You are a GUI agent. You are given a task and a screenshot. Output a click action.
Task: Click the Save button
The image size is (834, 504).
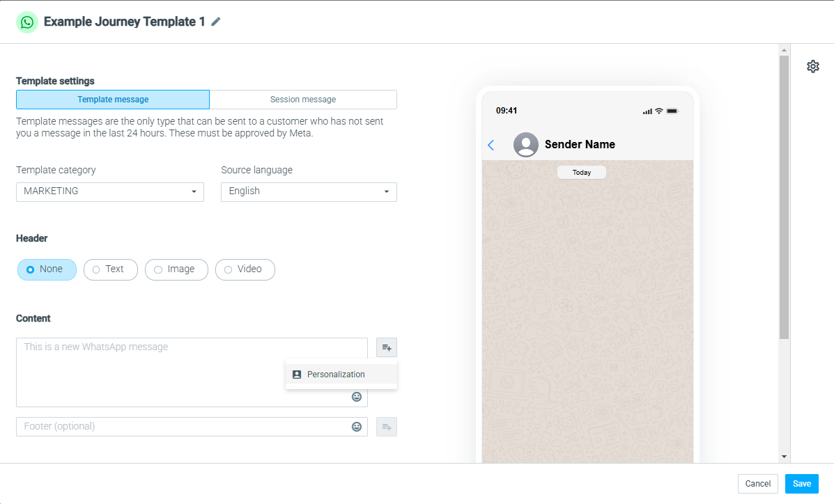tap(801, 484)
